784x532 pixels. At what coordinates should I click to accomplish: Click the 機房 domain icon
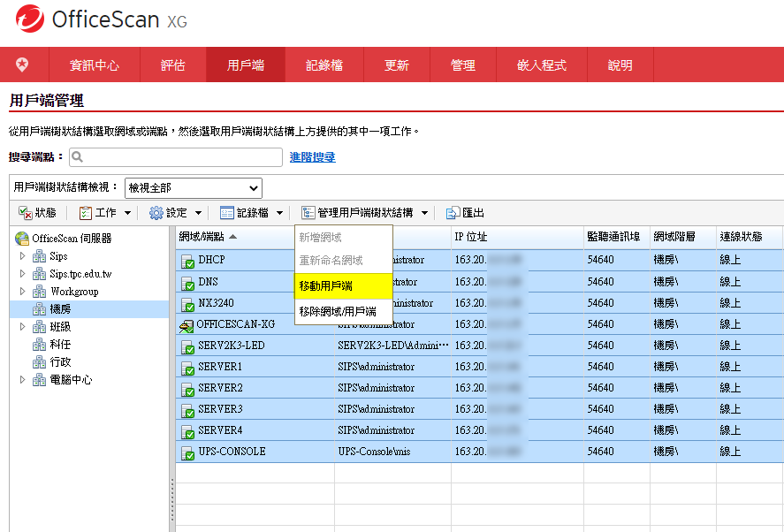39,309
